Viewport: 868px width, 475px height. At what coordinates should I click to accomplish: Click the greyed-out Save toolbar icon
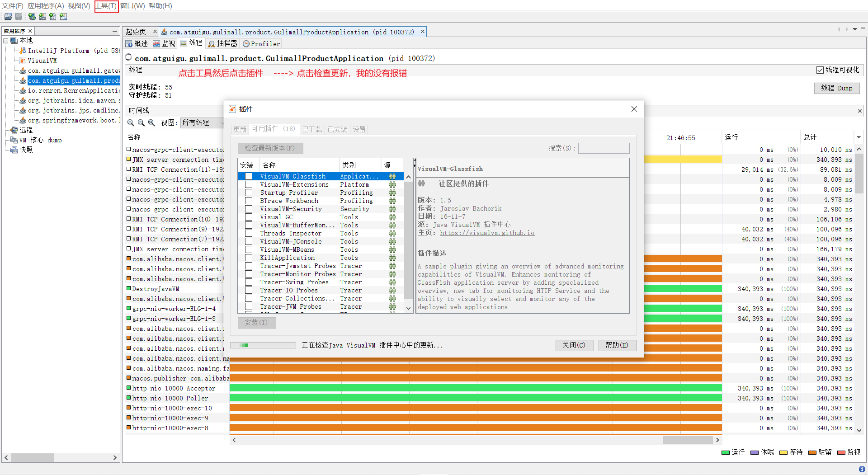(19, 17)
